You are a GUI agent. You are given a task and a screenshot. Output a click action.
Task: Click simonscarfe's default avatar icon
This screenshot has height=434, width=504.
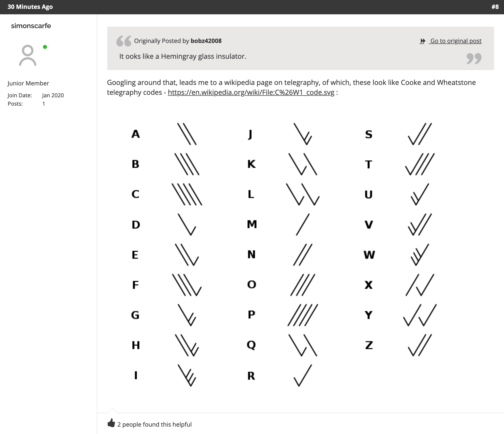[28, 55]
